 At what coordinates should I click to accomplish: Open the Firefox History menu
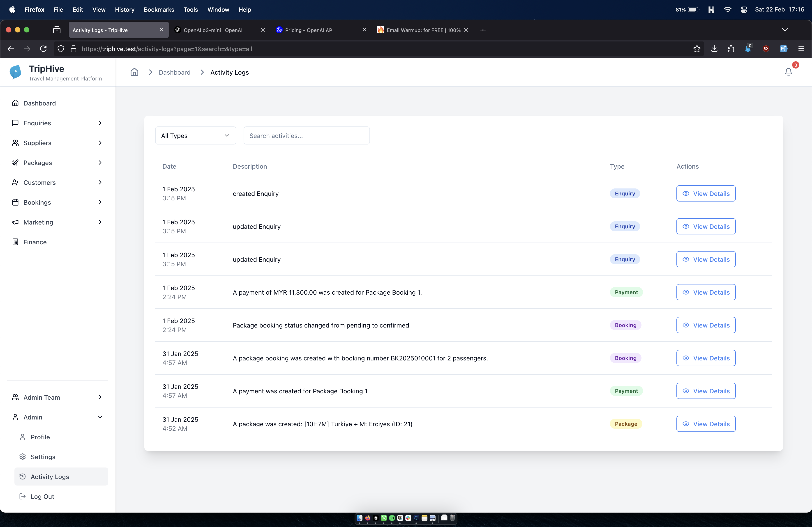tap(125, 9)
